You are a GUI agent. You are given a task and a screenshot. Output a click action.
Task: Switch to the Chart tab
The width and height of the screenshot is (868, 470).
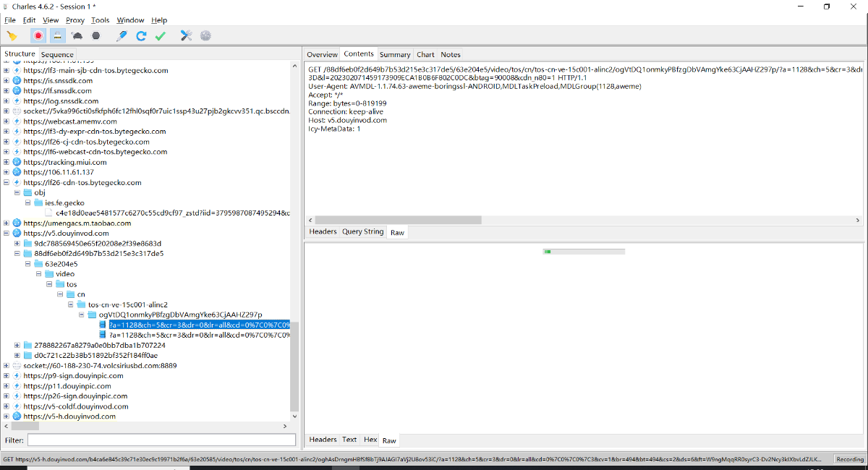tap(425, 54)
